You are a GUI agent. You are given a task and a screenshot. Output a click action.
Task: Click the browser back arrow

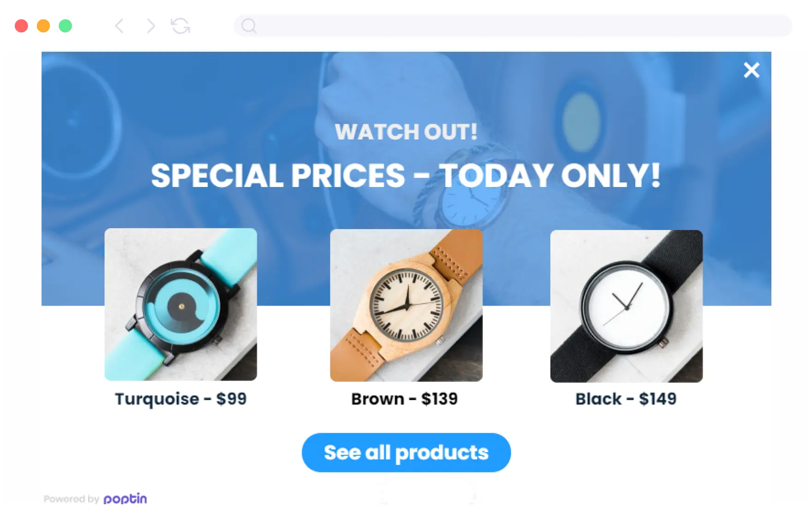pos(119,26)
